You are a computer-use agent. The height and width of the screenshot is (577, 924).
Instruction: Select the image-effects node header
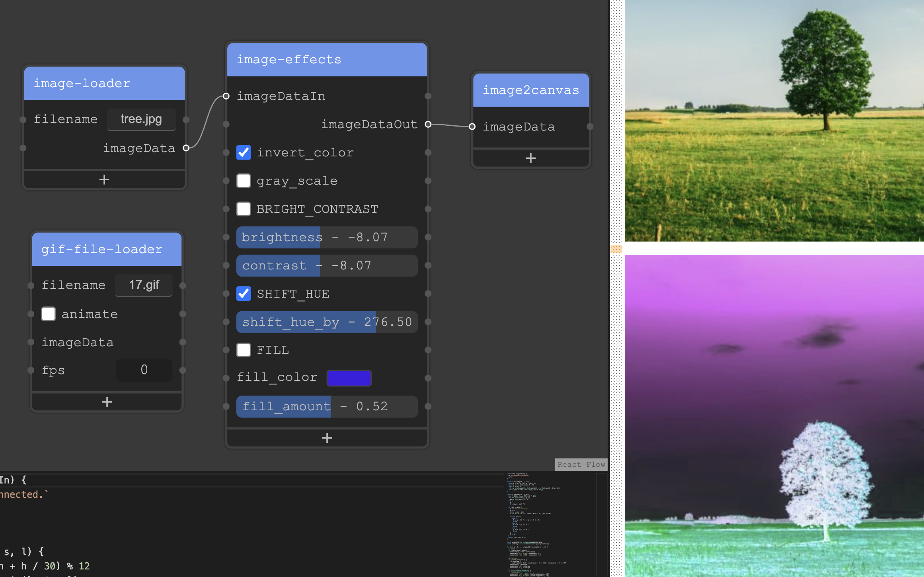[x=327, y=60]
